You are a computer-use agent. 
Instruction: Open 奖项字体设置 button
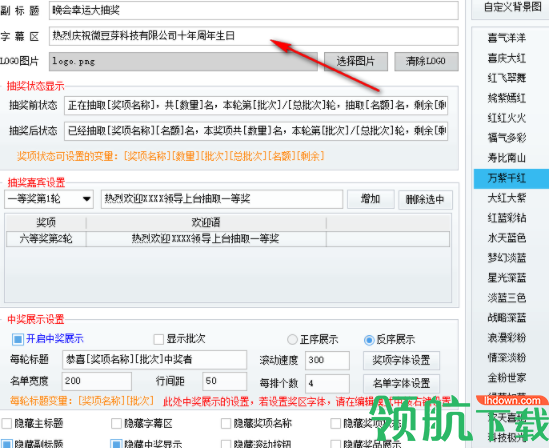point(401,360)
